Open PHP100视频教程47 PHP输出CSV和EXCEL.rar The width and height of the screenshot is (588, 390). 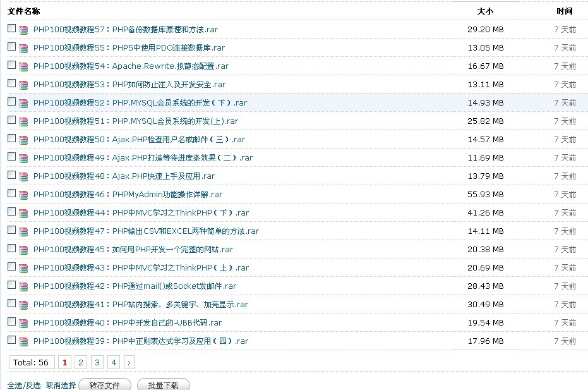tap(147, 231)
